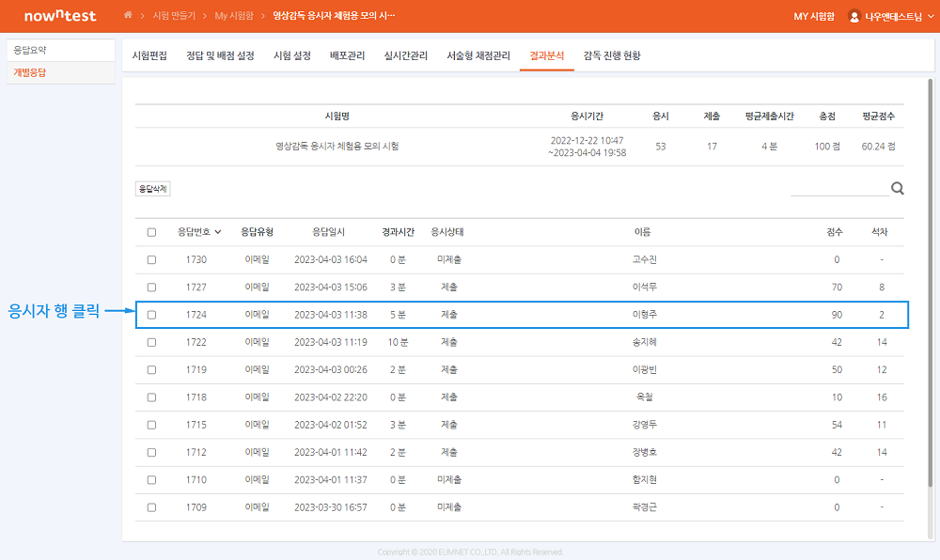
Task: Open the 감독 진행 현황 tab
Action: point(612,55)
